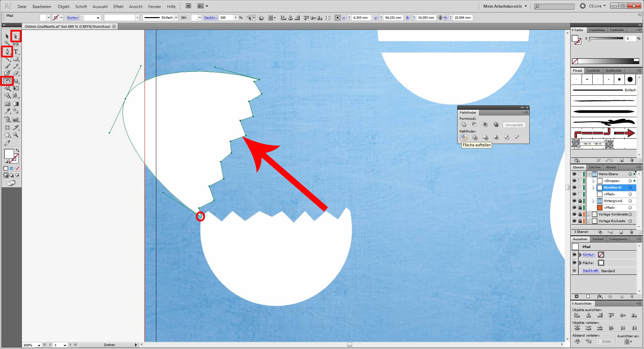Choose the Type tool
644x349 pixels.
[x=16, y=52]
